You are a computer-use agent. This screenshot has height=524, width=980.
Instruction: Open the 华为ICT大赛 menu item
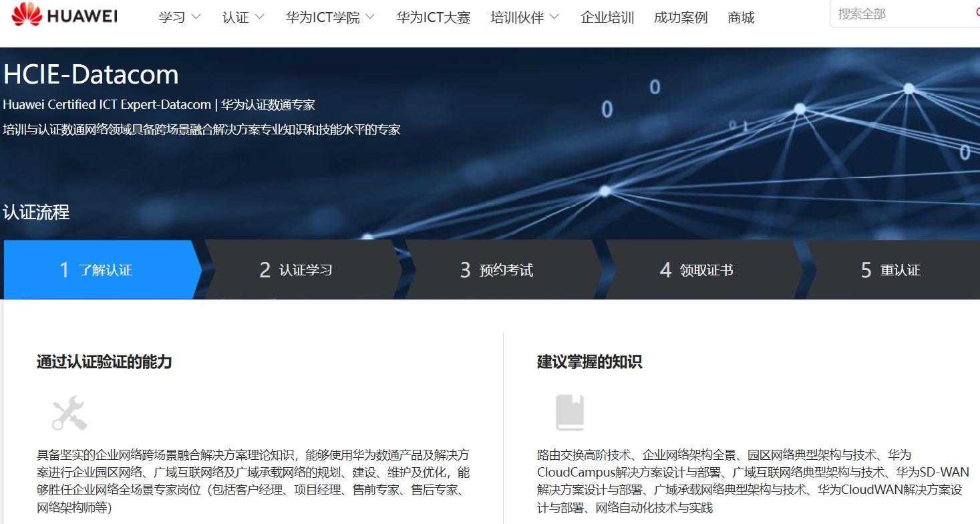433,17
